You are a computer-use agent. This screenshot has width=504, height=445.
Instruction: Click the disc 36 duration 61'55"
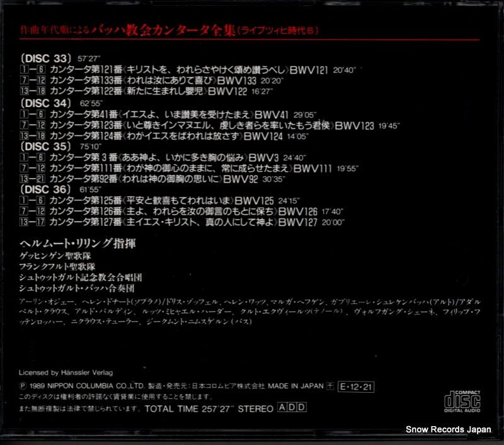pyautogui.click(x=90, y=189)
